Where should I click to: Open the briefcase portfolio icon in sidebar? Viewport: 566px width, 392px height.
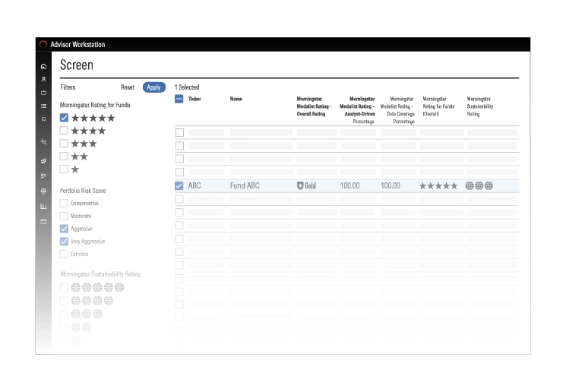point(43,93)
